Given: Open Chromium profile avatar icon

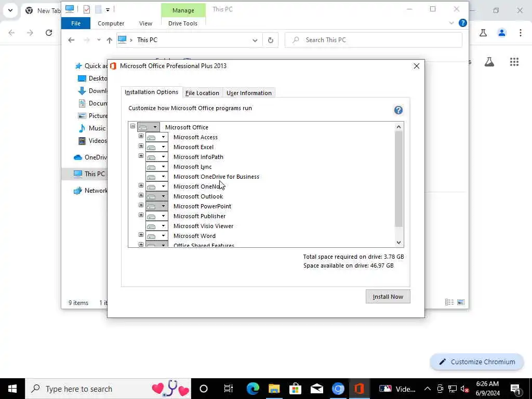Looking at the screenshot, I should pyautogui.click(x=502, y=33).
